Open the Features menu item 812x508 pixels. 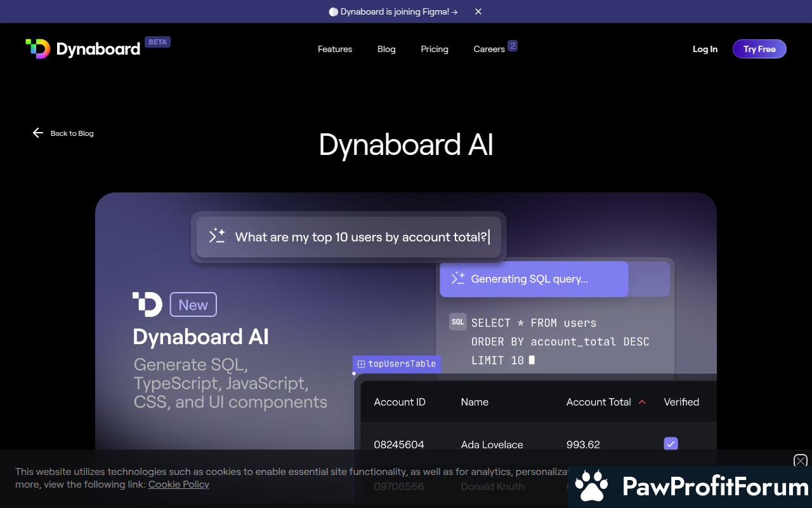click(335, 49)
